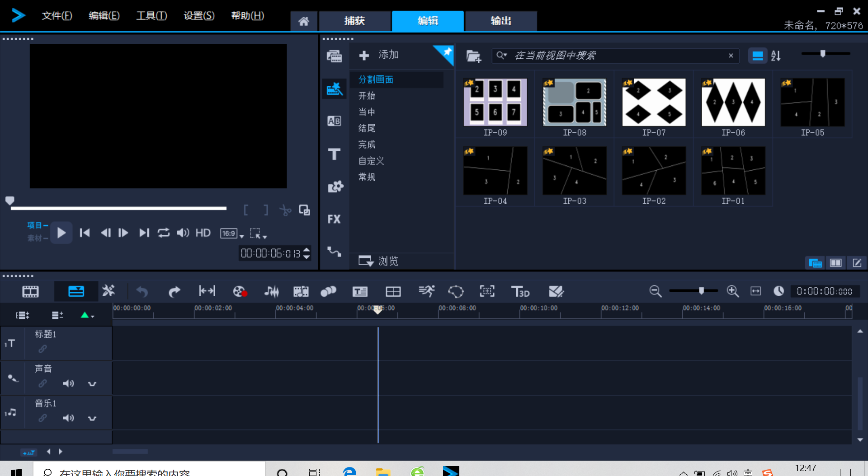868x476 pixels.
Task: Switch to storyboard view
Action: click(30, 292)
